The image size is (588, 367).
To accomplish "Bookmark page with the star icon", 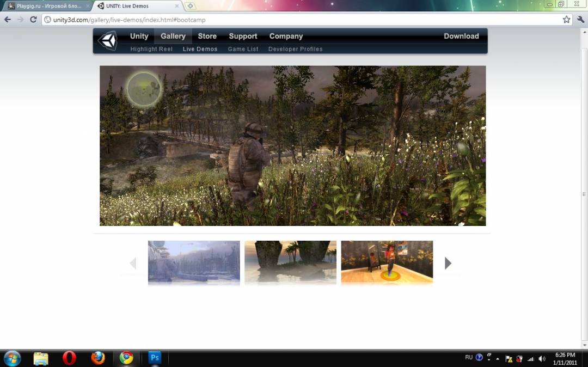I will [x=566, y=20].
